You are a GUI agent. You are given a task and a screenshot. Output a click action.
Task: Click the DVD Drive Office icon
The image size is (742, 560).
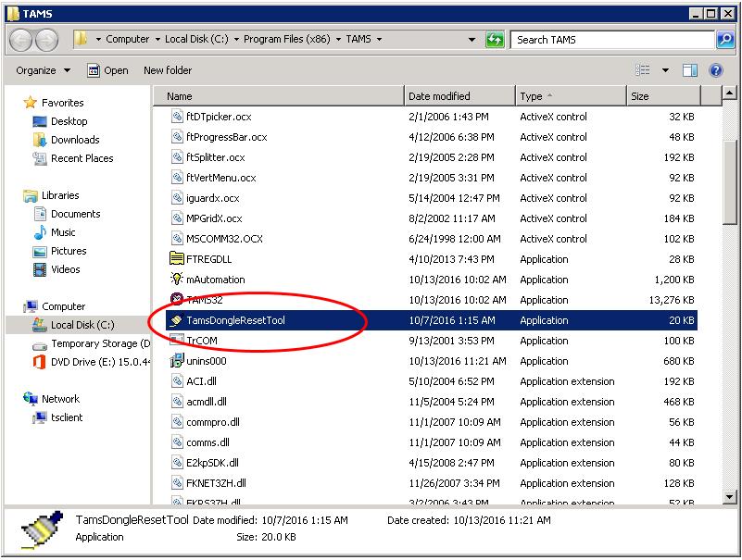[x=39, y=362]
